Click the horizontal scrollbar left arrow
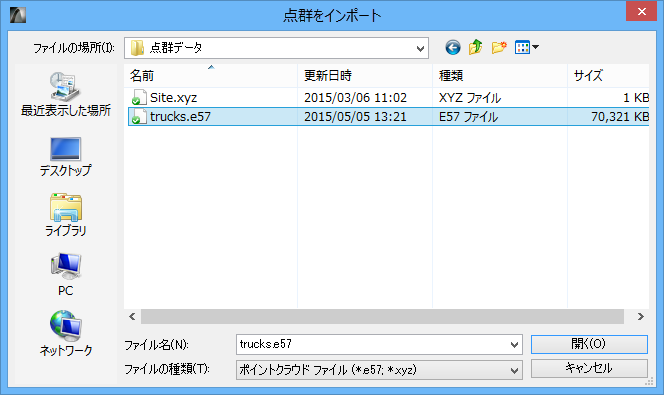Viewport: 664px width, 395px height. [132, 316]
